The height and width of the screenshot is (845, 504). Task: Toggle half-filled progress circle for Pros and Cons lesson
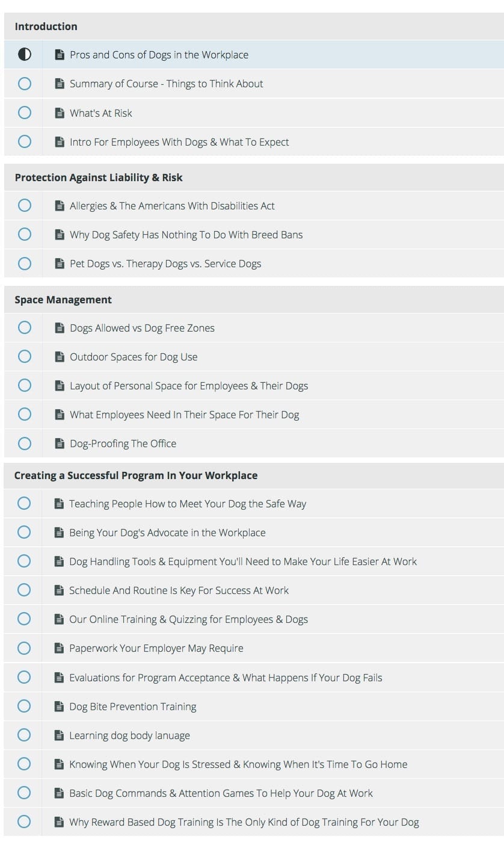pos(24,55)
